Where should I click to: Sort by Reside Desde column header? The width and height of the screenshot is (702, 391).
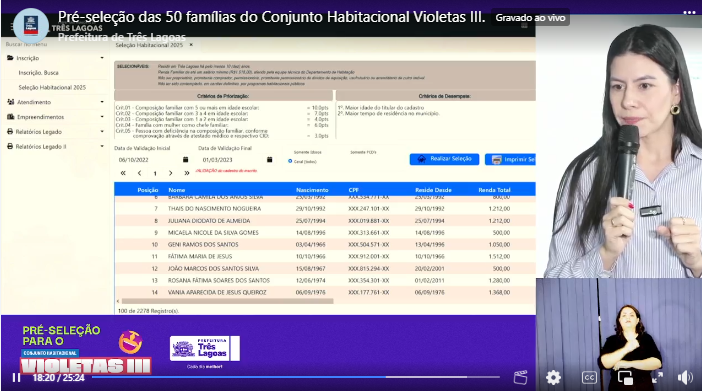point(433,190)
